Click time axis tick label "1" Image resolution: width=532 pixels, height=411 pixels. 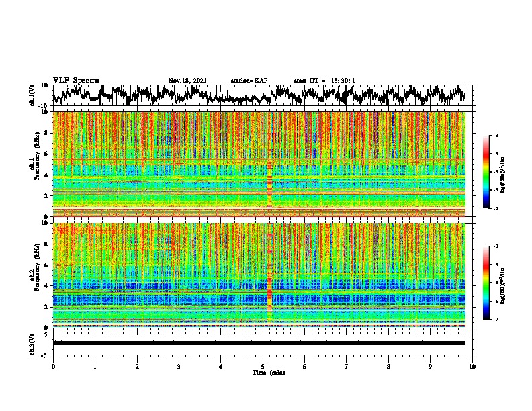[x=95, y=367]
